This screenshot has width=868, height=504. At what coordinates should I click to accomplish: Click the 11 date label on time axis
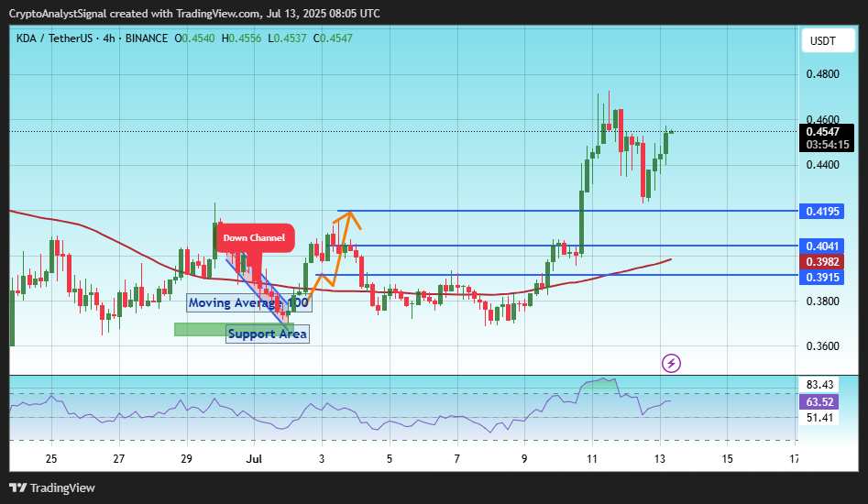click(x=592, y=458)
